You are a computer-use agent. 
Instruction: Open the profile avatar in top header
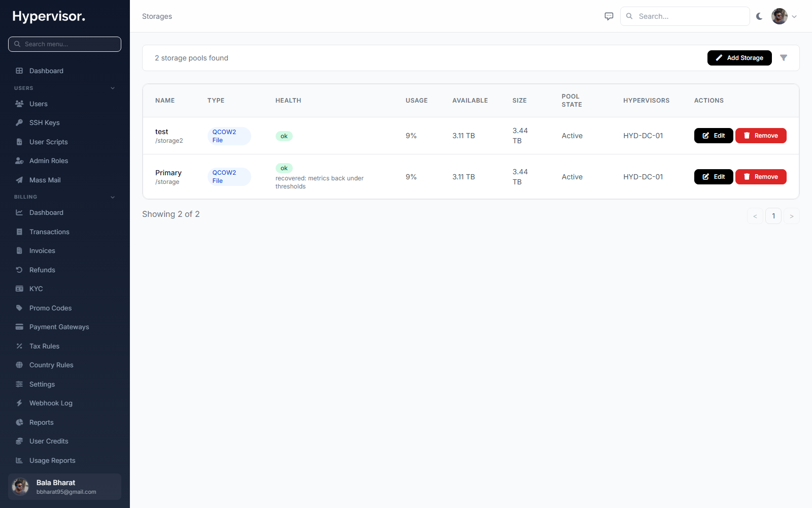point(780,16)
